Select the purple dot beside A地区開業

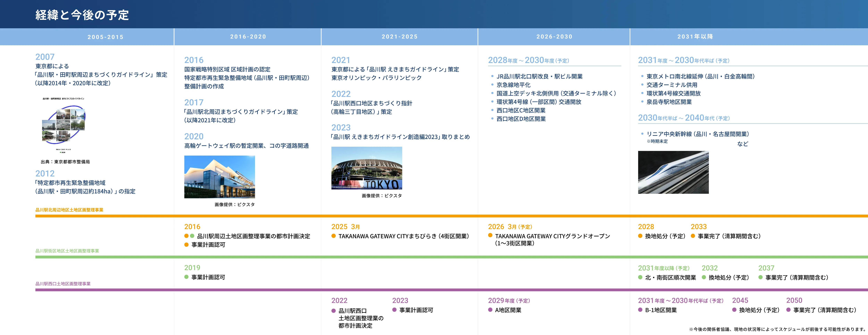[490, 310]
